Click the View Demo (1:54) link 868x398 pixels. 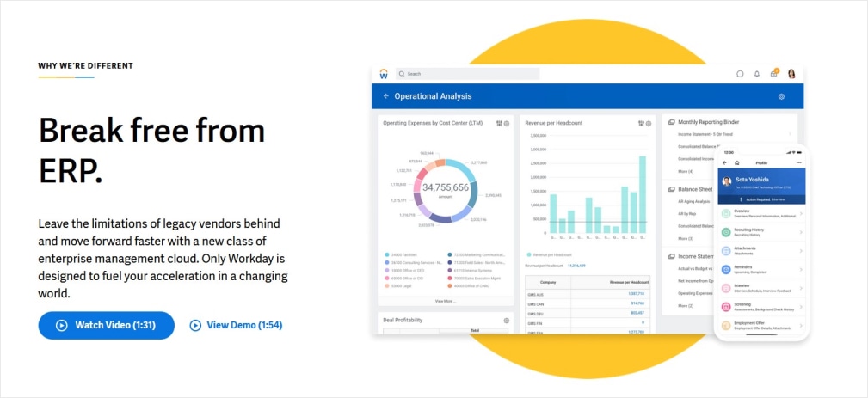click(x=236, y=325)
